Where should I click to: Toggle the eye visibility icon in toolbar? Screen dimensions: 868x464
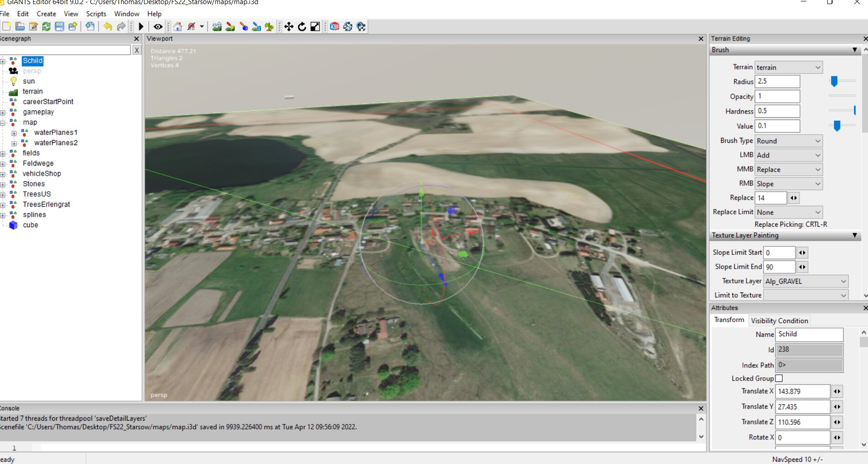pos(158,27)
